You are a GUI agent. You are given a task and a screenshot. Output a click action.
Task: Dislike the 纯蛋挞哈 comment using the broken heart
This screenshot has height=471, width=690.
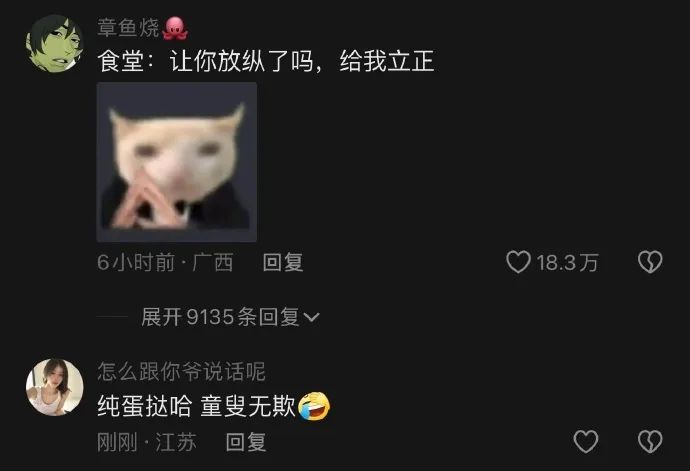[x=650, y=441]
